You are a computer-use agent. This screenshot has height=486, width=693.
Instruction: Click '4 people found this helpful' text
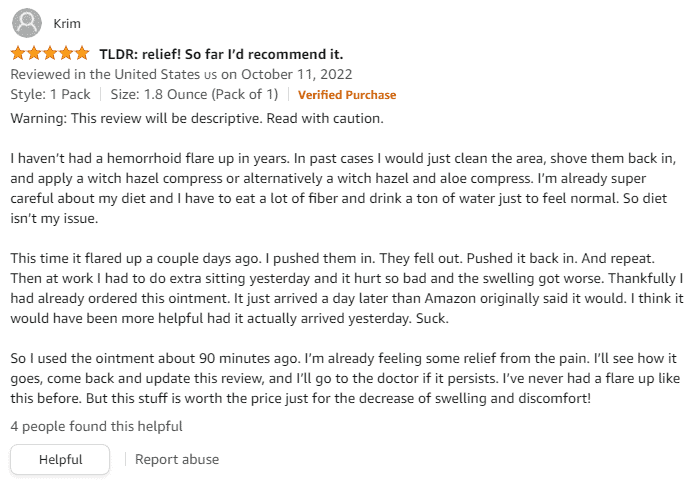pos(96,426)
